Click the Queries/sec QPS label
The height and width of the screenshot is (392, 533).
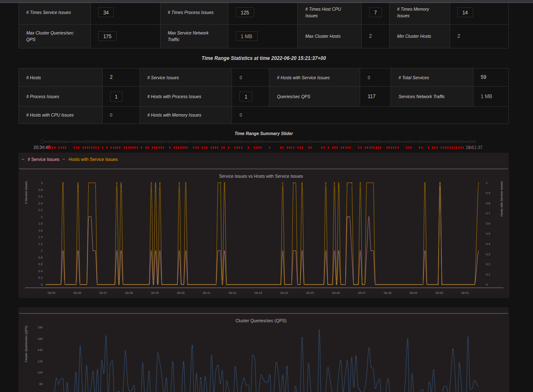click(x=294, y=96)
